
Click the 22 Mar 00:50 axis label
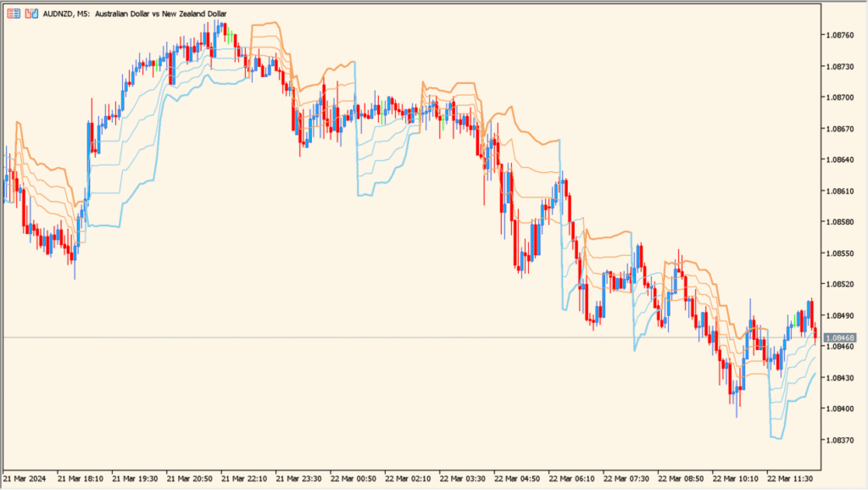pyautogui.click(x=354, y=478)
